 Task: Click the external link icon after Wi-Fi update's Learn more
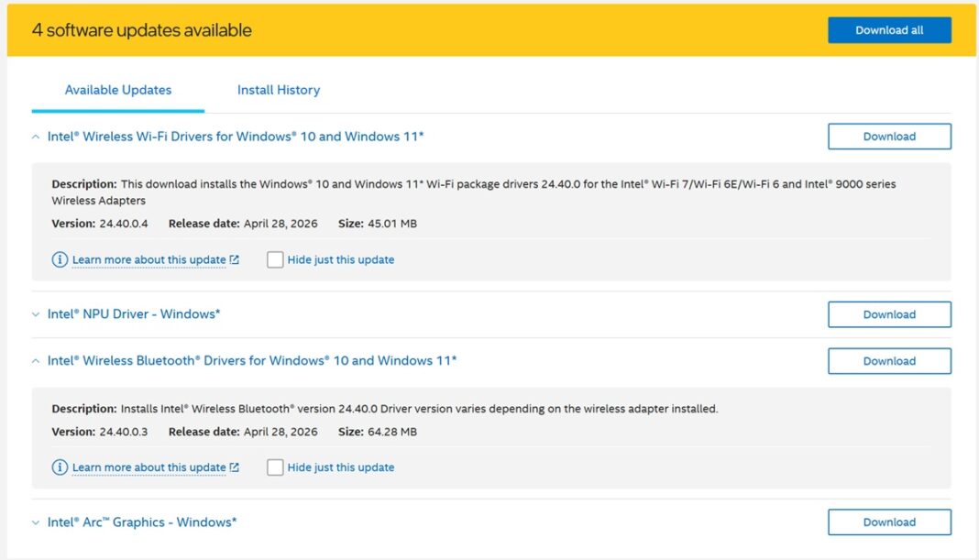click(x=235, y=259)
